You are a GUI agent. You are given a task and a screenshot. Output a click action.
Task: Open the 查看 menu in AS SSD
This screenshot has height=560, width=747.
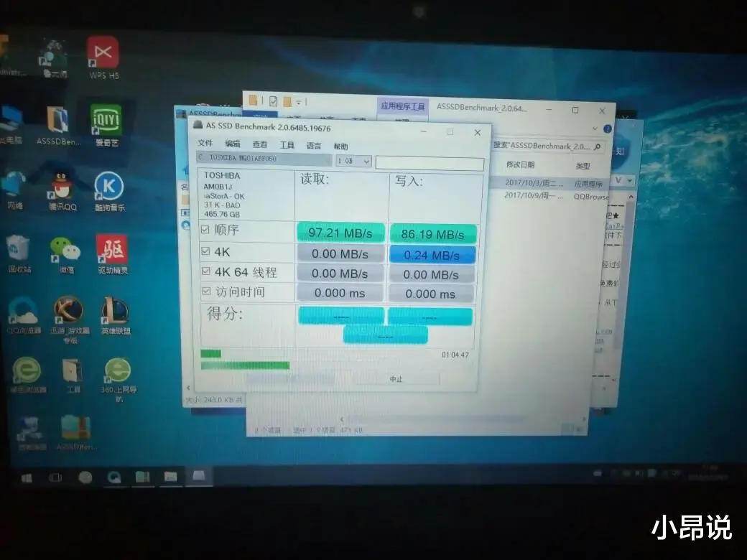coord(259,144)
